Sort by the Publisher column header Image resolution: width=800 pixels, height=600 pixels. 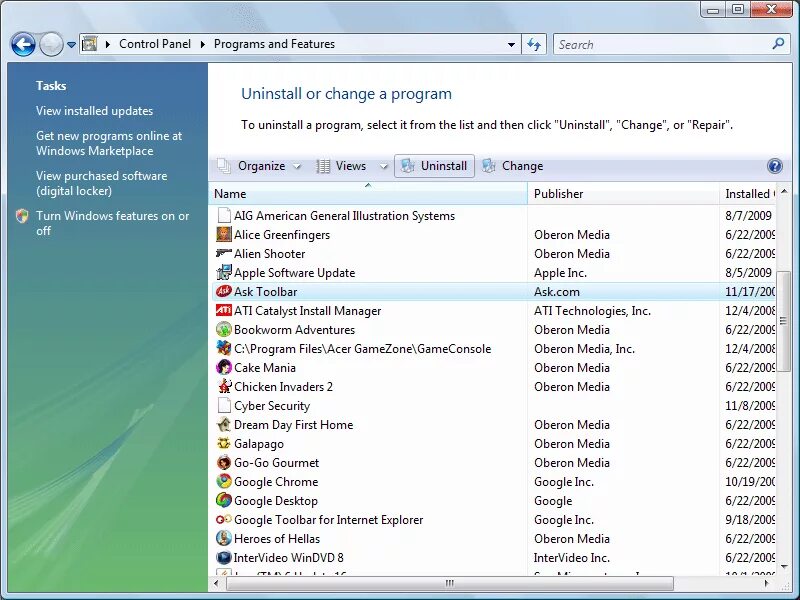[623, 194]
